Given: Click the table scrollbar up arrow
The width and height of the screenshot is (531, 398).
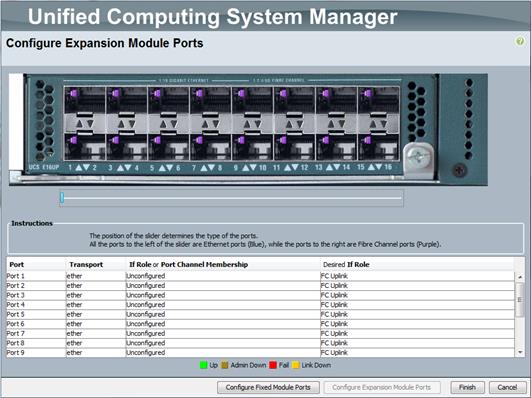Looking at the screenshot, I should coord(520,277).
